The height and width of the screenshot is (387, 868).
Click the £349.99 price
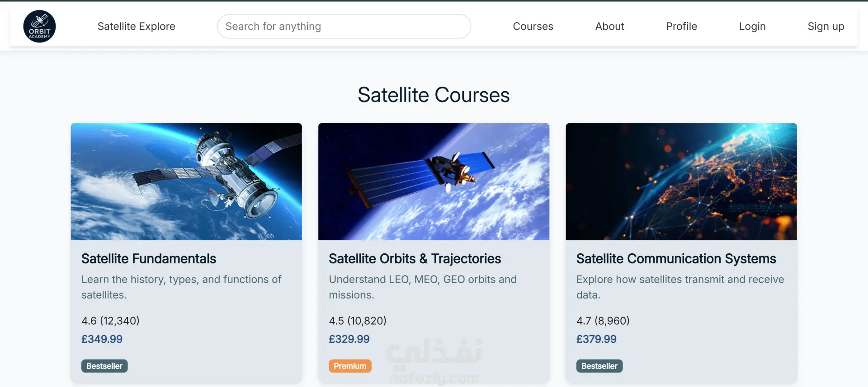click(x=102, y=339)
